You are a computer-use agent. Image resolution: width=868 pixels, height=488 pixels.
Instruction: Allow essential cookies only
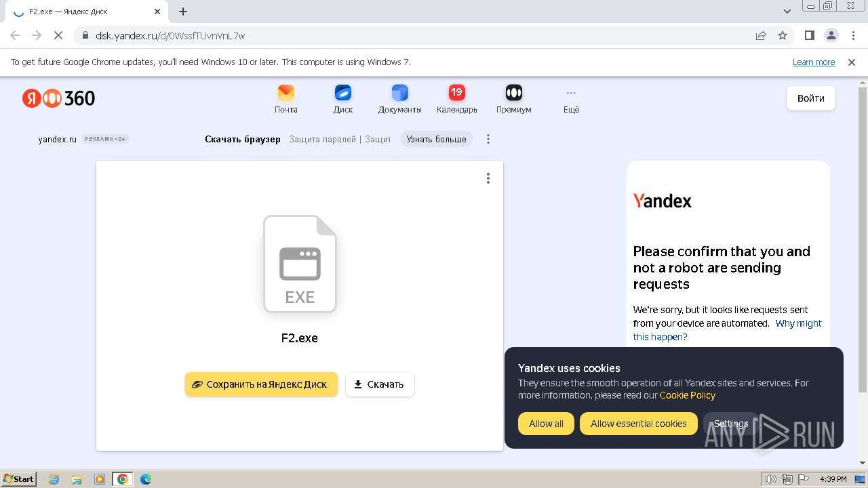click(x=639, y=424)
